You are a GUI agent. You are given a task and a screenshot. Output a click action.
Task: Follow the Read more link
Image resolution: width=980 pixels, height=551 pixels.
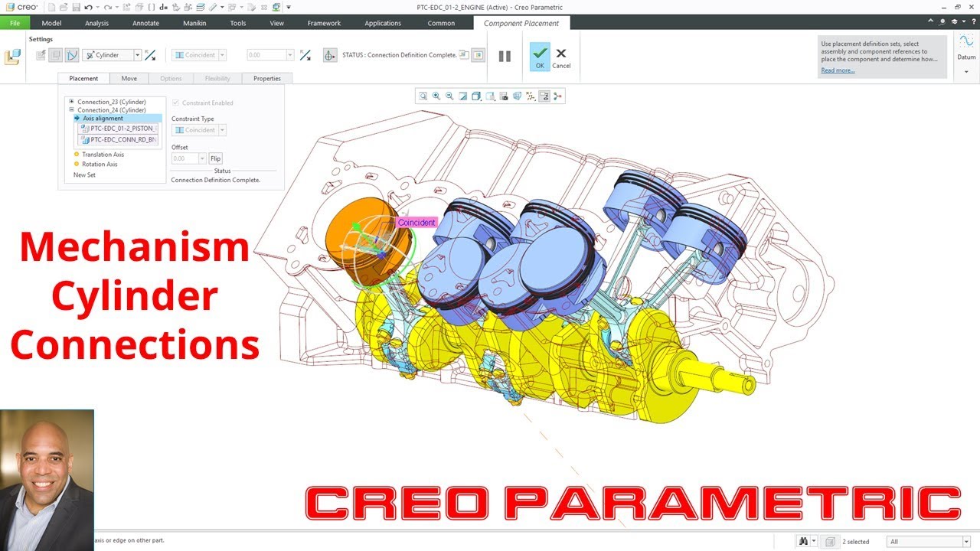[x=838, y=70]
